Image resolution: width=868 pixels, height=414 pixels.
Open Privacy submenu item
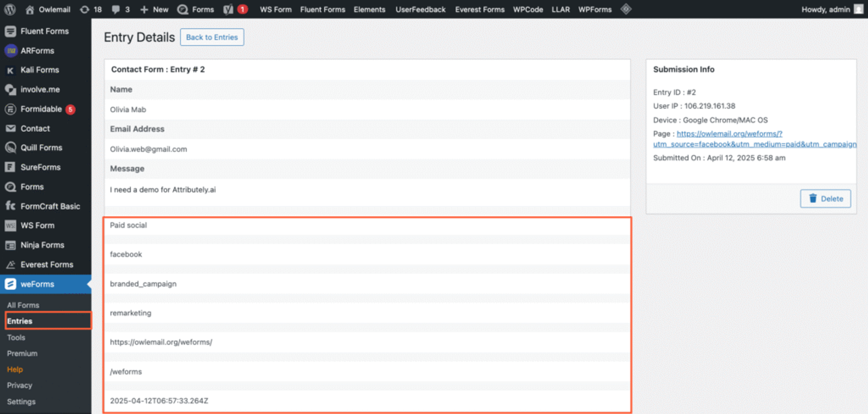pyautogui.click(x=20, y=385)
